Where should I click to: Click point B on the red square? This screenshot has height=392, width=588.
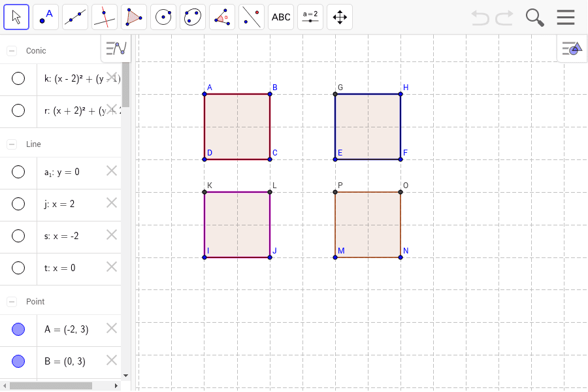pos(270,94)
